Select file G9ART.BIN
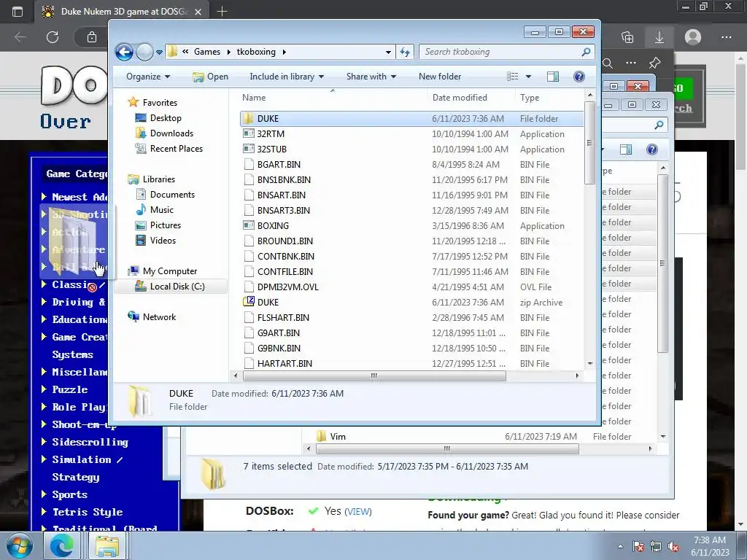747x560 pixels. 279,332
